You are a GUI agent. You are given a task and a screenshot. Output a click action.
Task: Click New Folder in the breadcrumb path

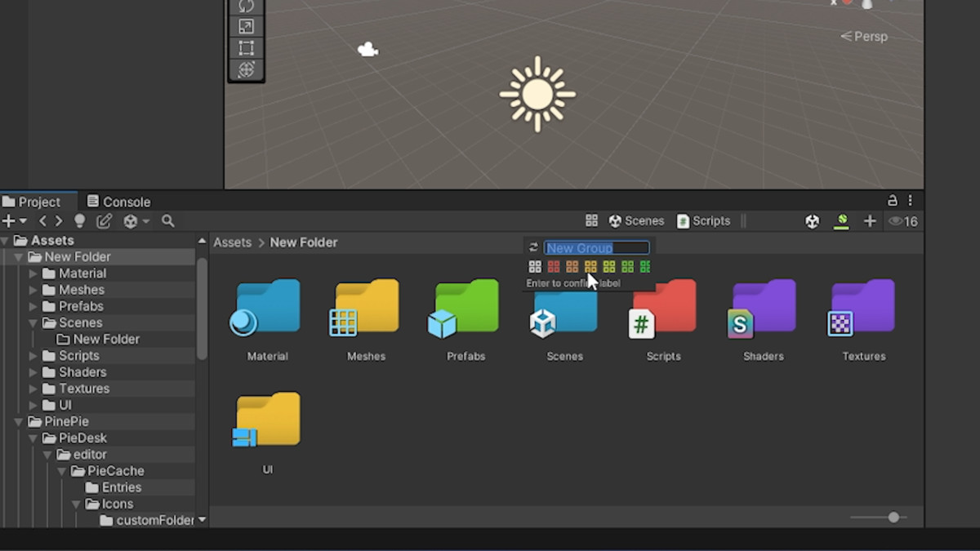(x=304, y=242)
